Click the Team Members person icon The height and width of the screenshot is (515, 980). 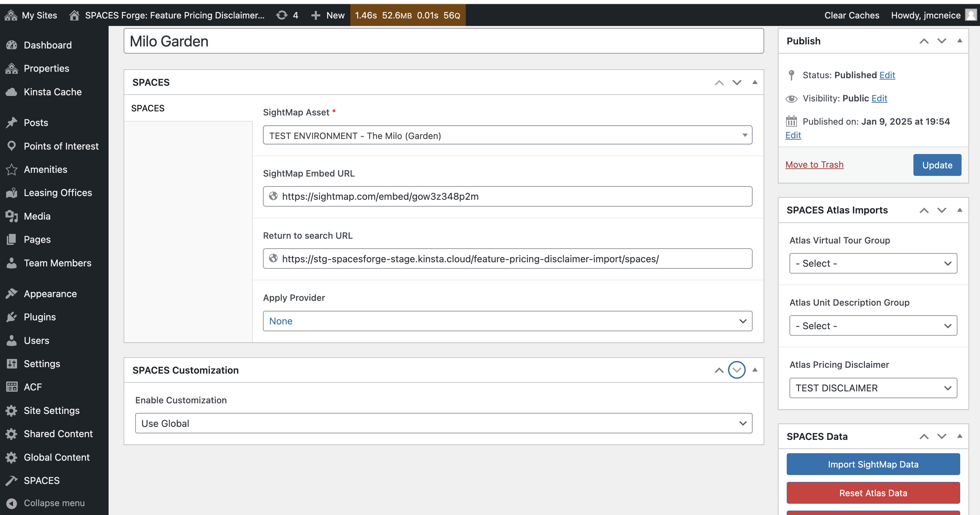pyautogui.click(x=12, y=263)
